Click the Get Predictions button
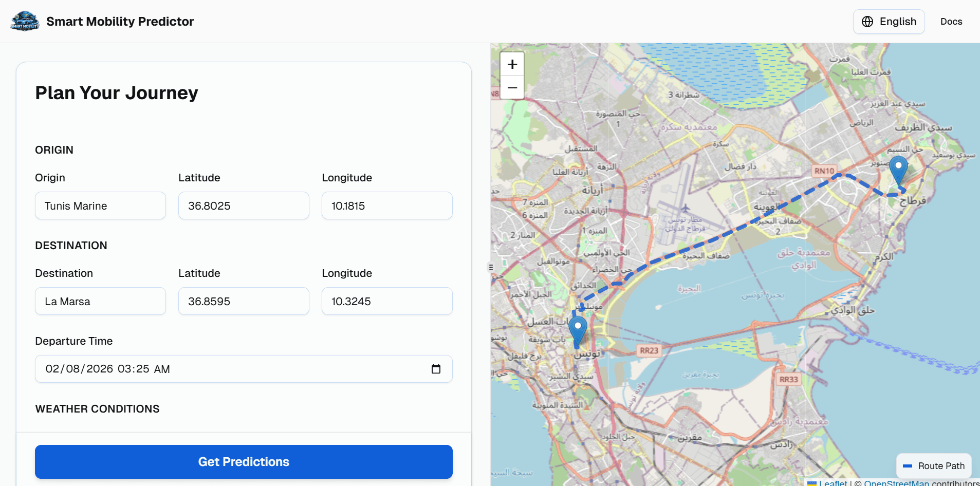980x486 pixels. (244, 461)
